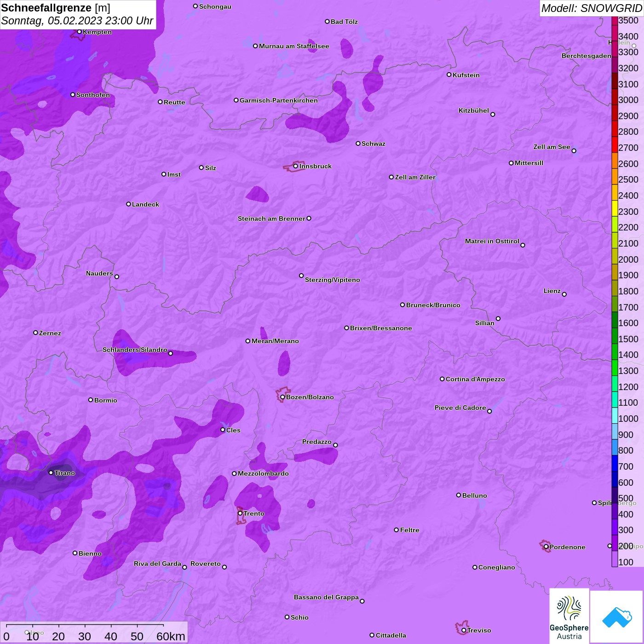Click the Zell am See label

click(552, 147)
